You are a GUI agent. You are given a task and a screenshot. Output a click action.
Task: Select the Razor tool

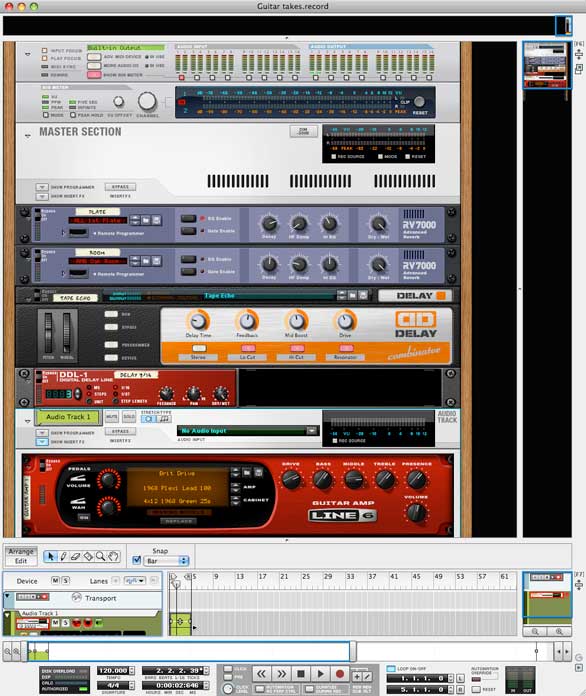(x=88, y=556)
